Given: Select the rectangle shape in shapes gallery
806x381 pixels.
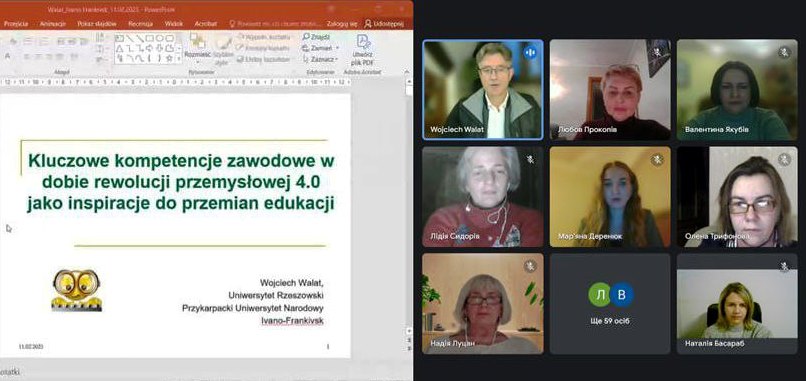Looking at the screenshot, I should [x=150, y=38].
